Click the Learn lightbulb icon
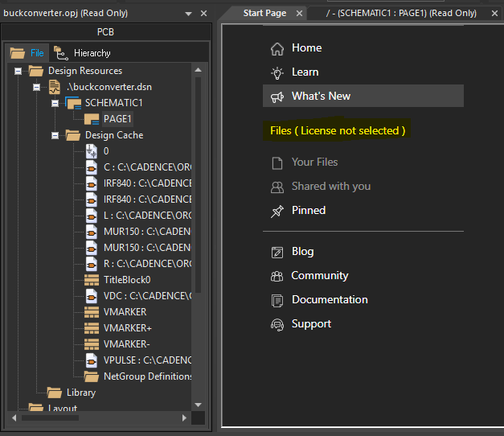The width and height of the screenshot is (504, 436). (x=277, y=72)
